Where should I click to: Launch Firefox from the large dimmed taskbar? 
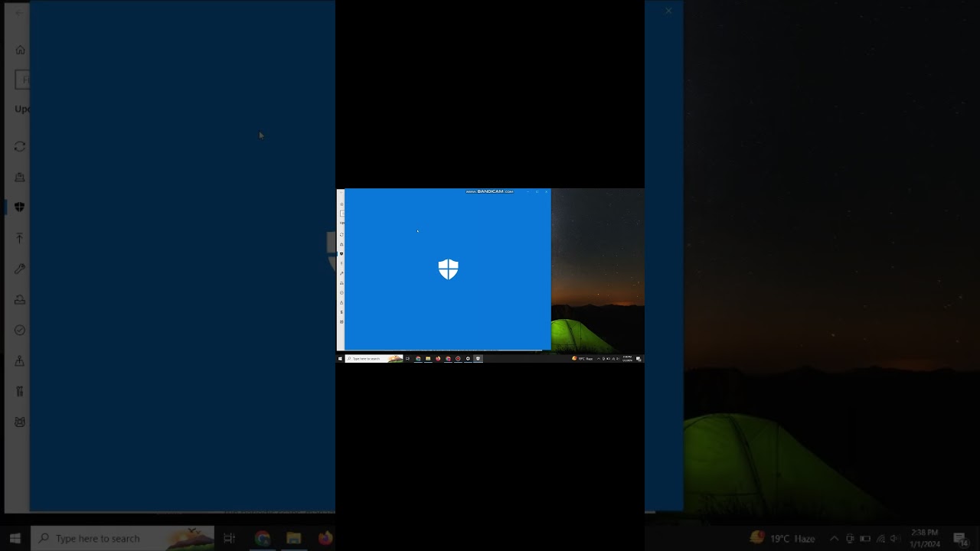click(325, 538)
